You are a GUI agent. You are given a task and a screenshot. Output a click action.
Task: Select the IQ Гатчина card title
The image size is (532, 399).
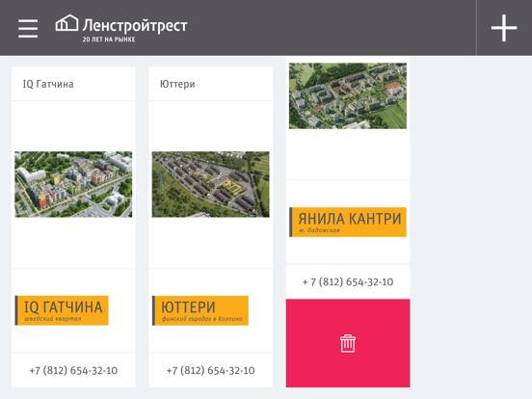pyautogui.click(x=48, y=84)
